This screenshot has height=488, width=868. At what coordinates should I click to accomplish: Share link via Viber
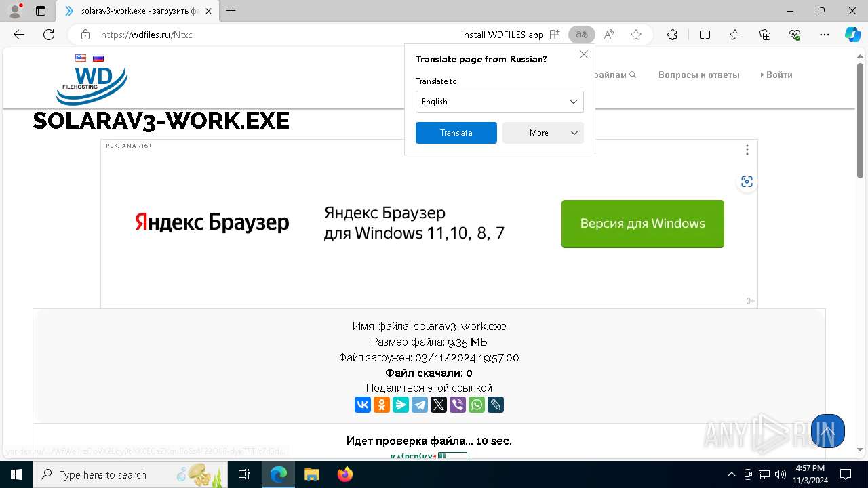[458, 405]
